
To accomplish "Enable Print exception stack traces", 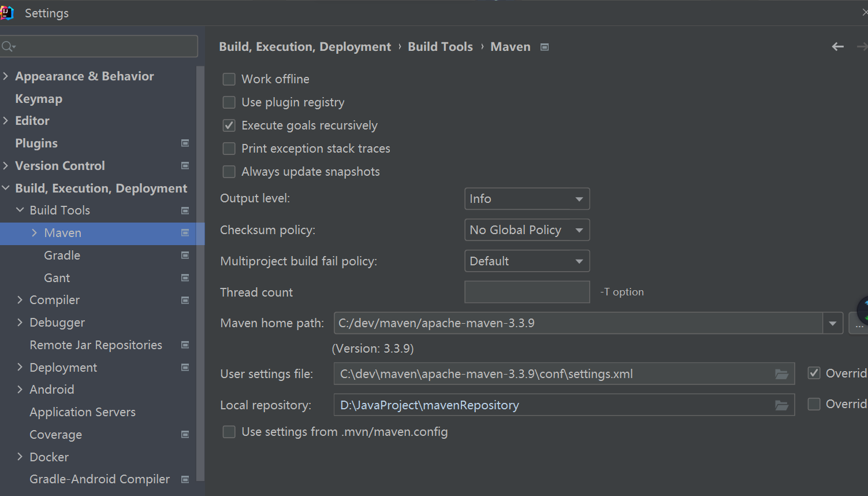I will pos(229,149).
